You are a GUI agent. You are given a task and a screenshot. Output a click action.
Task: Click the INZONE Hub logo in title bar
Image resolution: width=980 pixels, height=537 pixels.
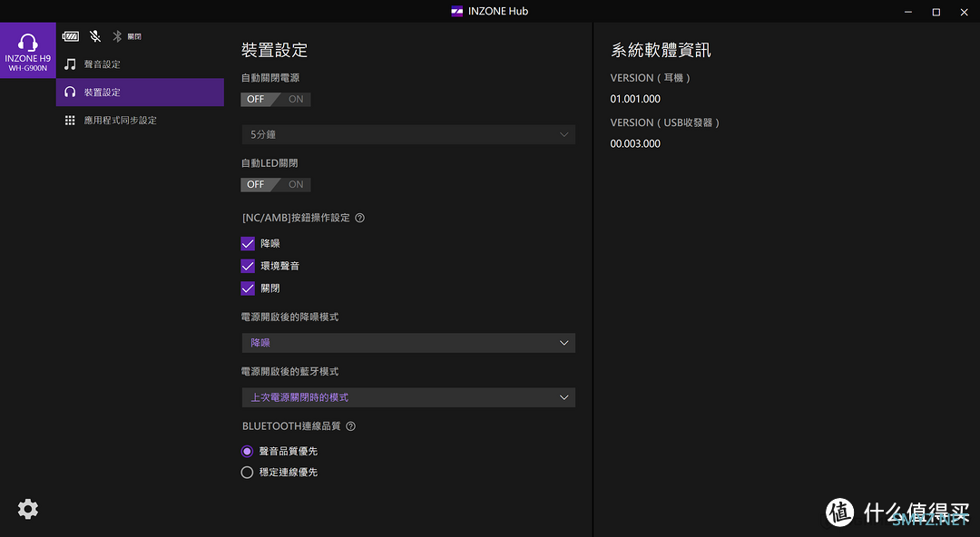[x=456, y=11]
